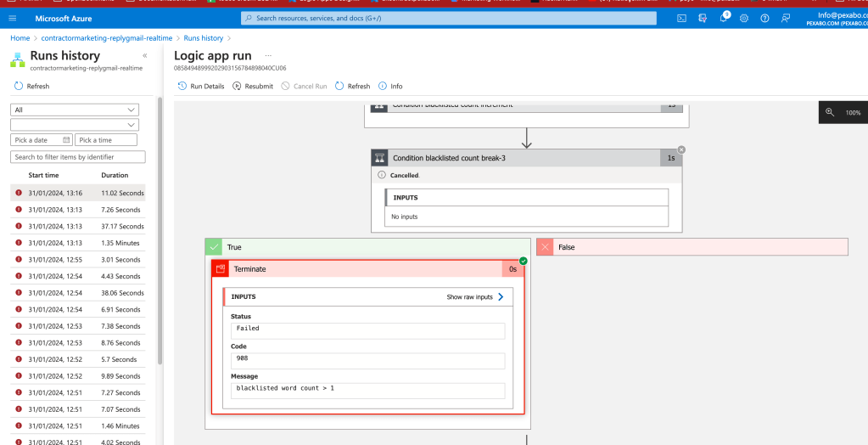Select the run with duration 6.91 Seconds
Screen dimensions: 868x445
tap(78, 309)
